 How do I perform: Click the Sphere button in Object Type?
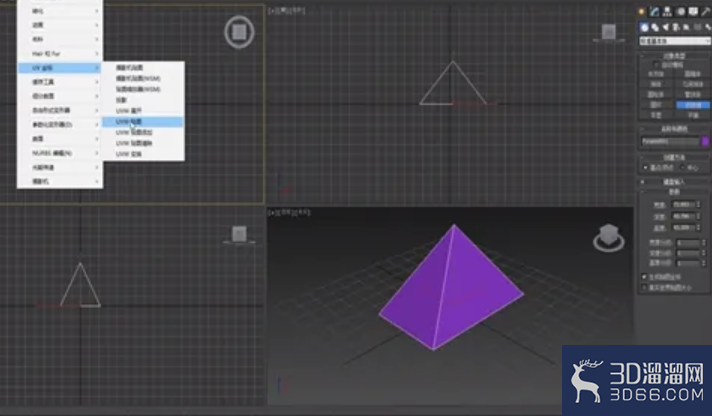pyautogui.click(x=656, y=84)
